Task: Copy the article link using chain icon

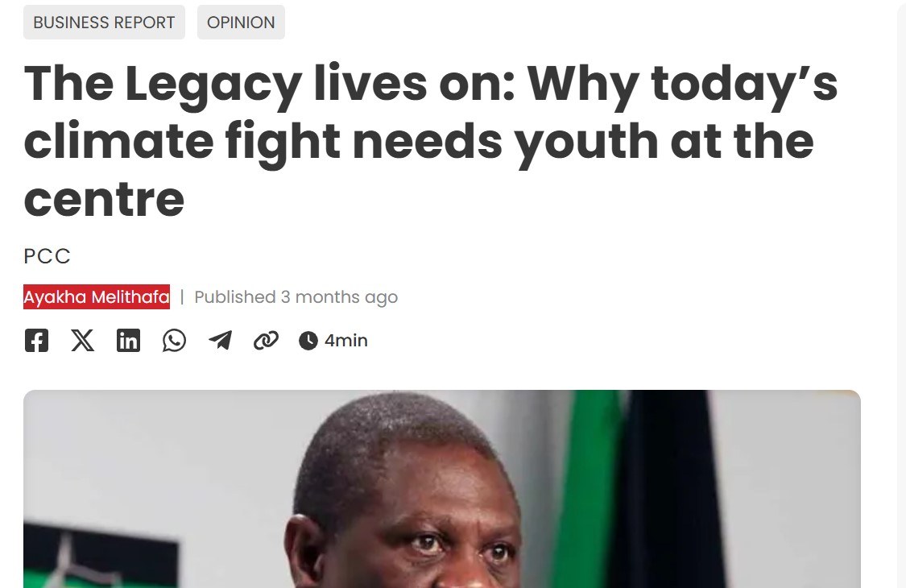Action: pyautogui.click(x=266, y=341)
